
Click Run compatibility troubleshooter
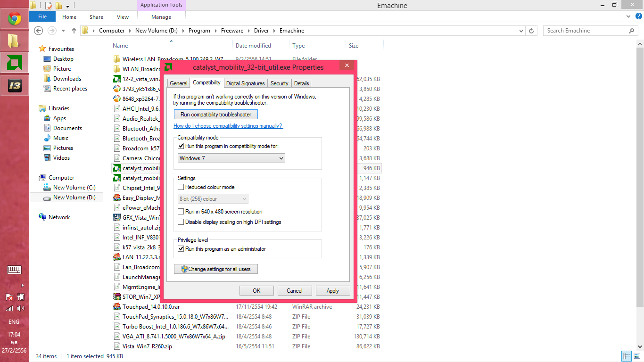216,115
